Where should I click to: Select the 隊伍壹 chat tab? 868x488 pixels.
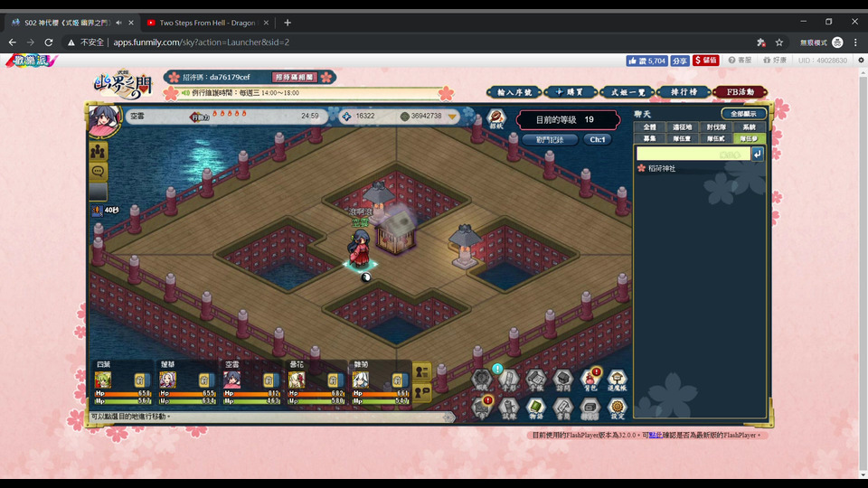[682, 138]
